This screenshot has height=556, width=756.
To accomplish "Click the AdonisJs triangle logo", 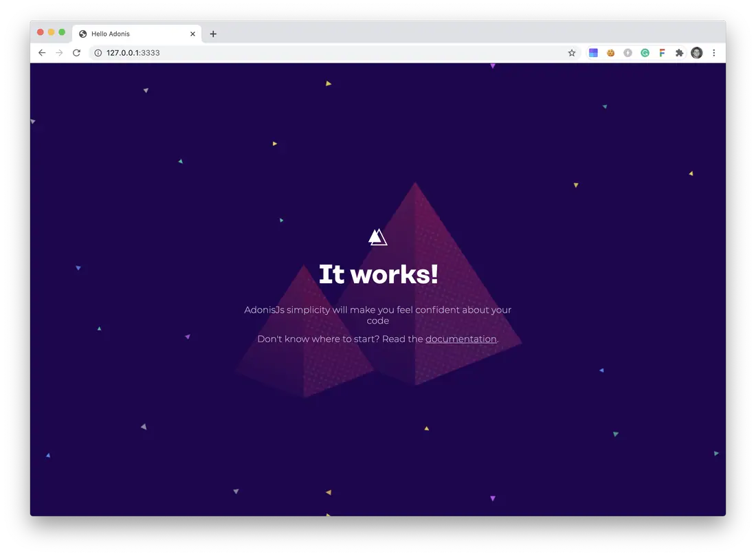I will pyautogui.click(x=378, y=237).
